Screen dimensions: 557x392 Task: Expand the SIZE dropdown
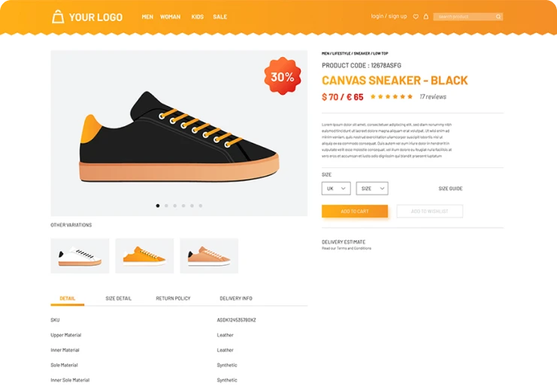coord(372,188)
